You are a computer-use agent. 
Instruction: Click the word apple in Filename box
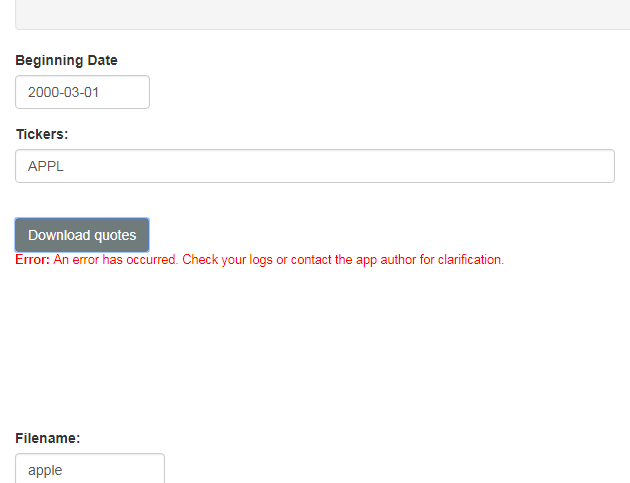[x=45, y=471]
